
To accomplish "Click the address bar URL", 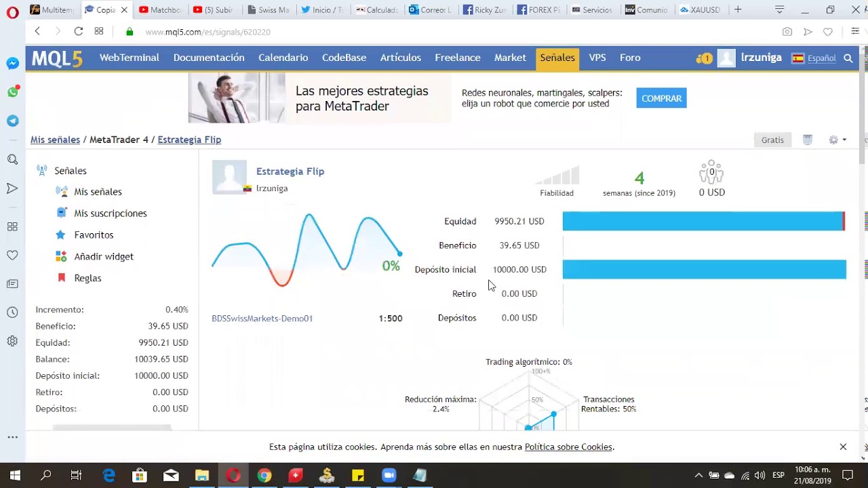I will click(x=208, y=32).
